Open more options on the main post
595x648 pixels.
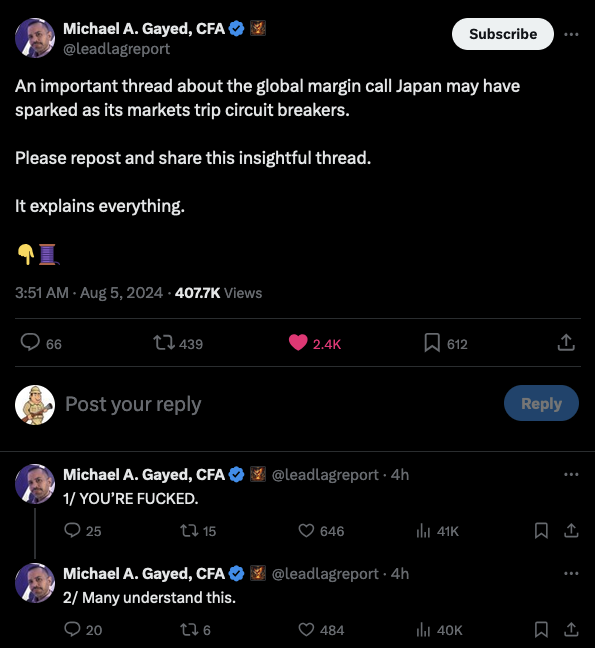coord(571,34)
